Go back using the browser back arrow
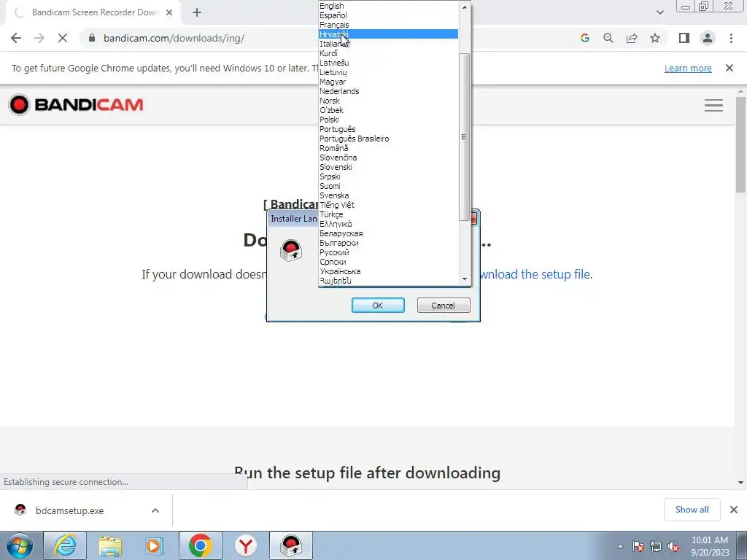The image size is (747, 560). [16, 38]
